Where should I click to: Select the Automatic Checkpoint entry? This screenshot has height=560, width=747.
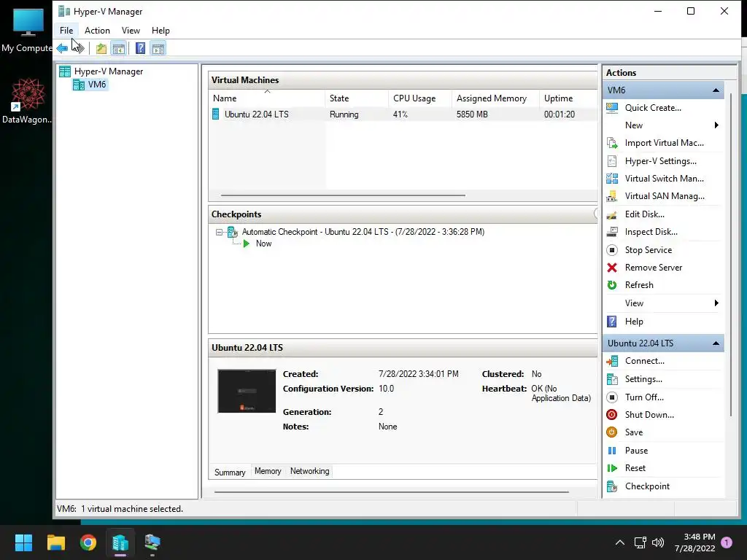363,232
